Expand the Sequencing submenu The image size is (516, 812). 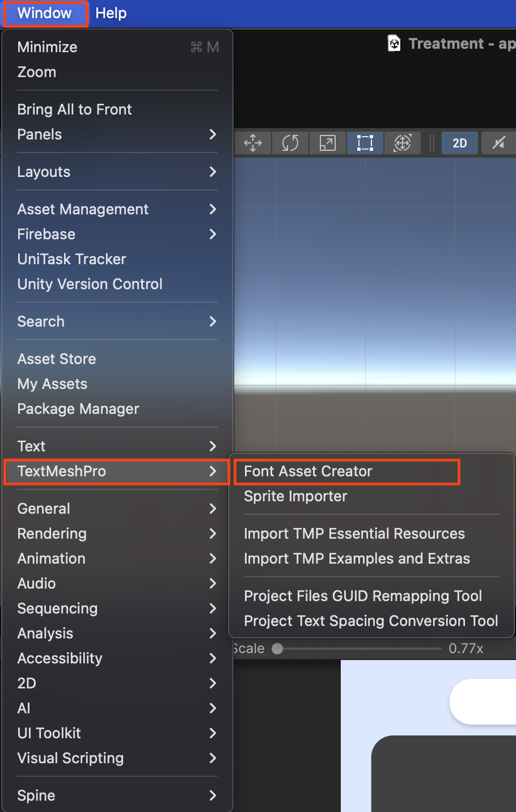pos(117,608)
